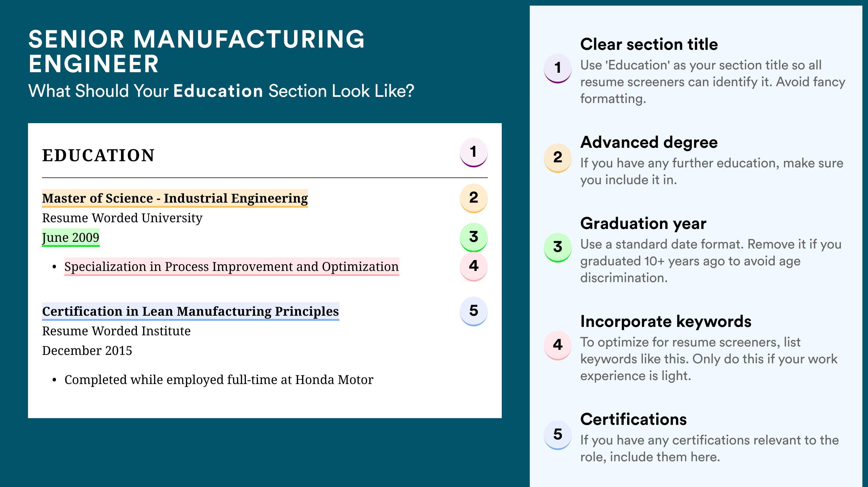The height and width of the screenshot is (487, 868).
Task: Click the green number 3 badge beside June 2009
Action: [x=473, y=237]
